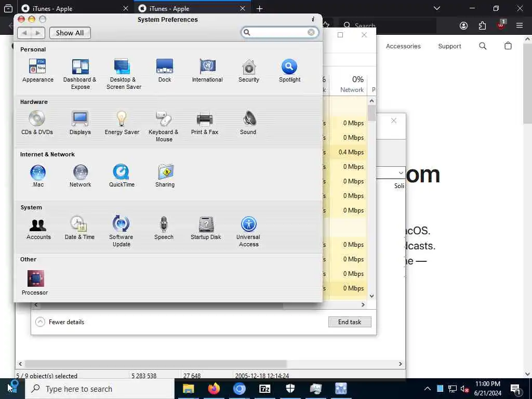Collapse Task Manager with Fewer details
Viewport: 532px width, 399px height.
(x=60, y=322)
